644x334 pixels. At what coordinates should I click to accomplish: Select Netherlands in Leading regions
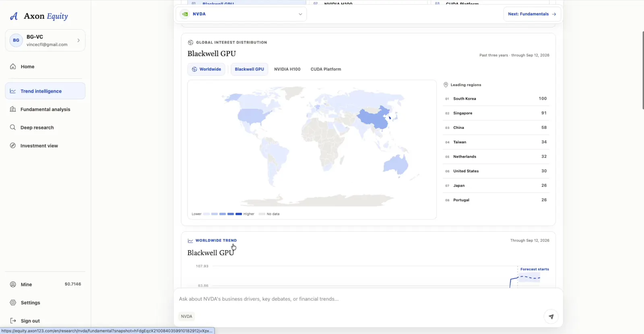pyautogui.click(x=496, y=157)
